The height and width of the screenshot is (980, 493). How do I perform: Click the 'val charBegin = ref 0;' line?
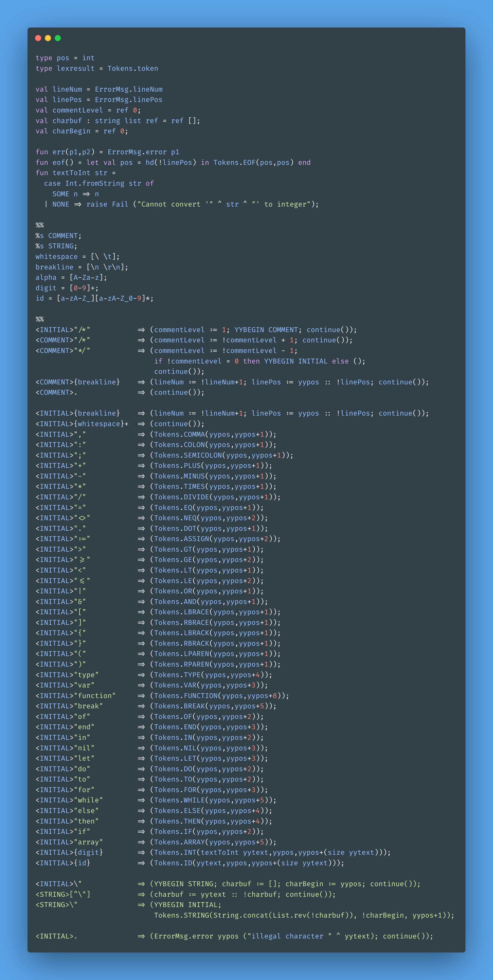pyautogui.click(x=82, y=131)
